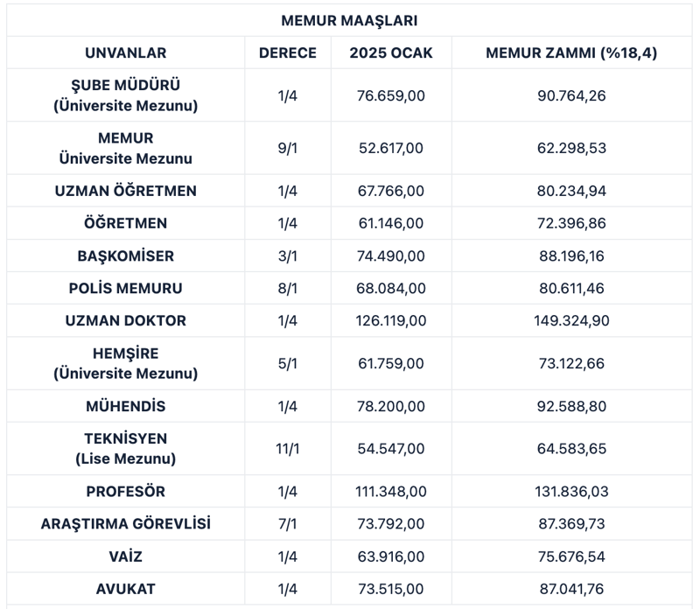Click the DERECE column header
The height and width of the screenshot is (609, 700).
click(x=288, y=53)
